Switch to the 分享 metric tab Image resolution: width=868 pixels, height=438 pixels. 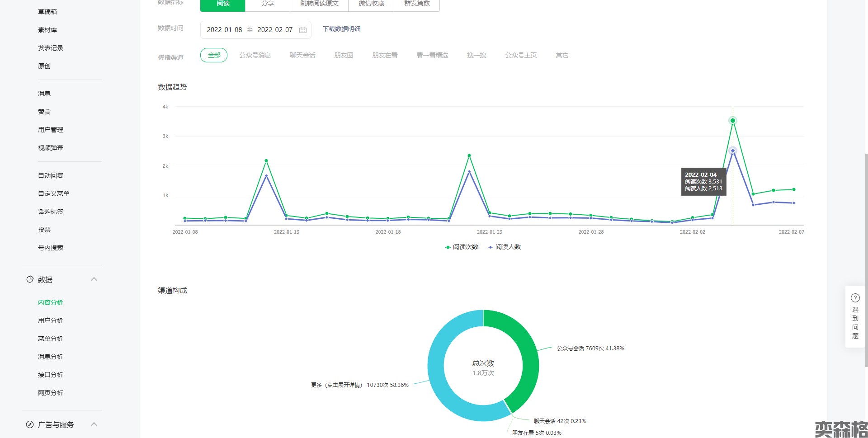pyautogui.click(x=268, y=4)
